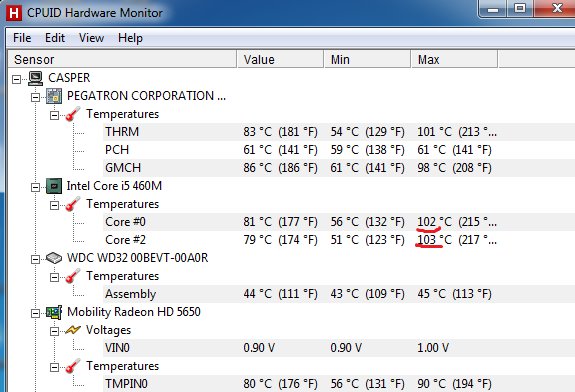The width and height of the screenshot is (575, 392).
Task: Click the Value column header
Action: [281, 59]
